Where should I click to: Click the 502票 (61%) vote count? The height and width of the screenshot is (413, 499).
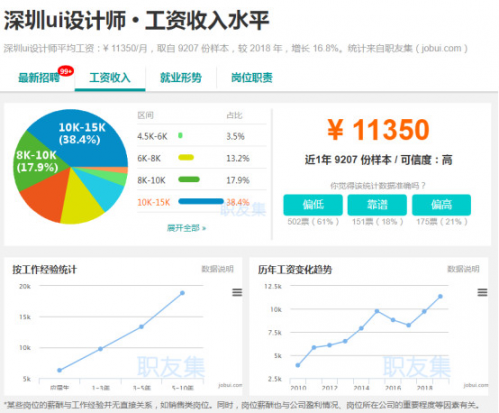click(313, 222)
